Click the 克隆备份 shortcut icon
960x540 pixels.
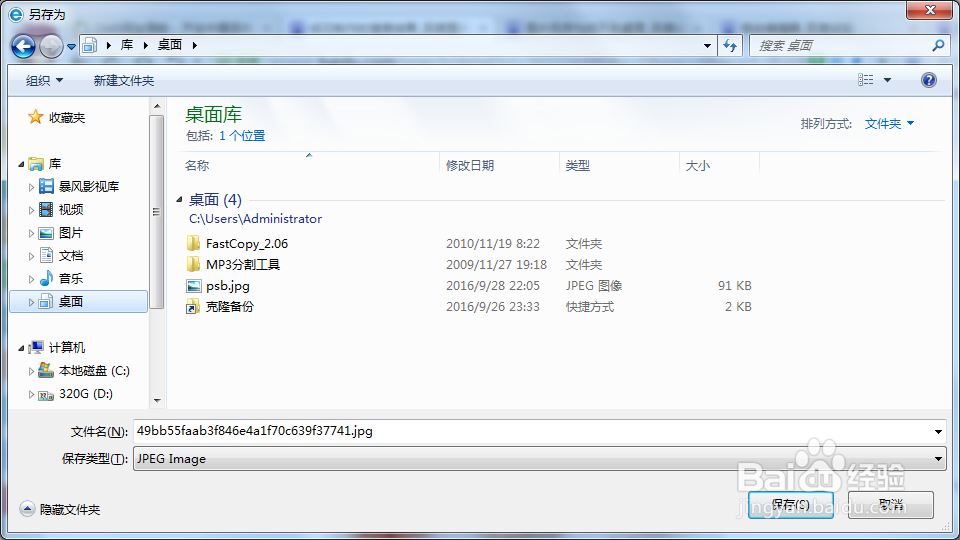193,307
